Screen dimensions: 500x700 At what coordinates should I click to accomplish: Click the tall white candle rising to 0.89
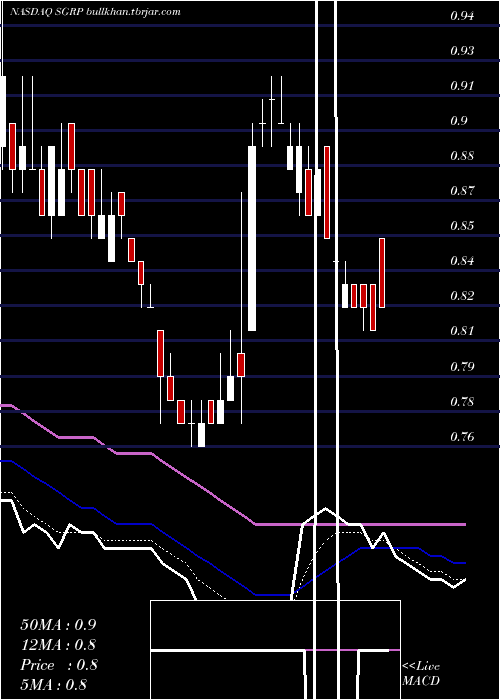tap(252, 238)
